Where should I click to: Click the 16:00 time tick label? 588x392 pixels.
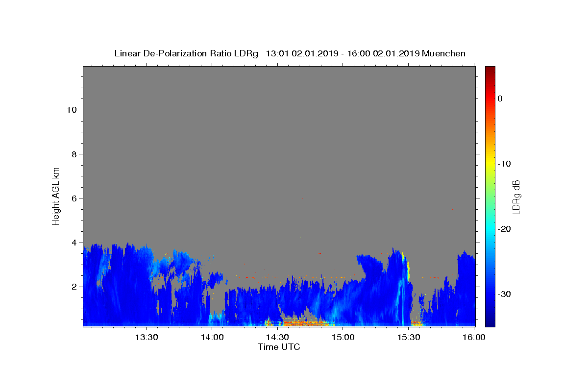(x=474, y=337)
